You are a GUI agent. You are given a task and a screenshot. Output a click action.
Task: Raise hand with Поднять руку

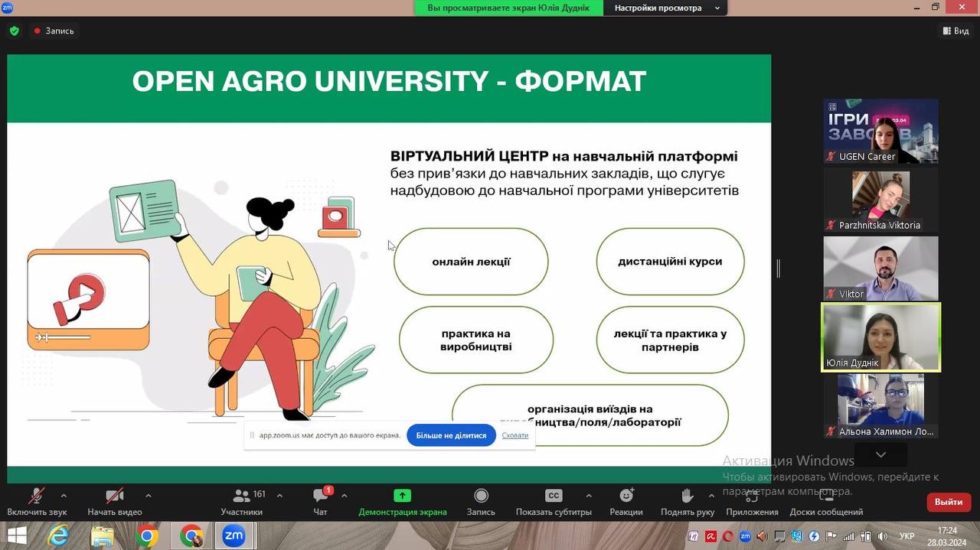[687, 496]
